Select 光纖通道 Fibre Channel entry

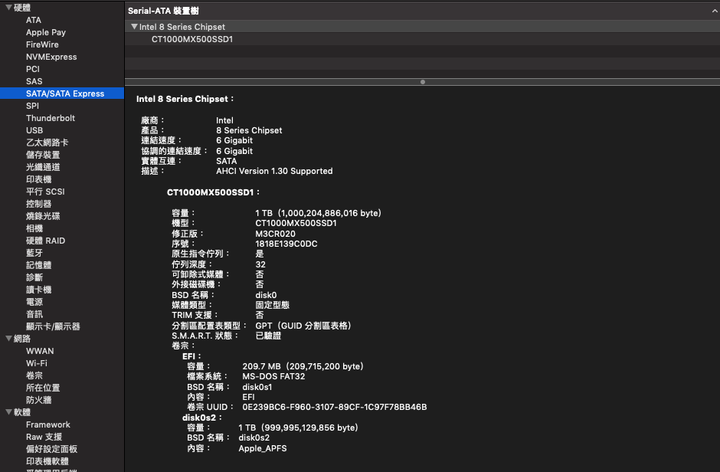43,167
